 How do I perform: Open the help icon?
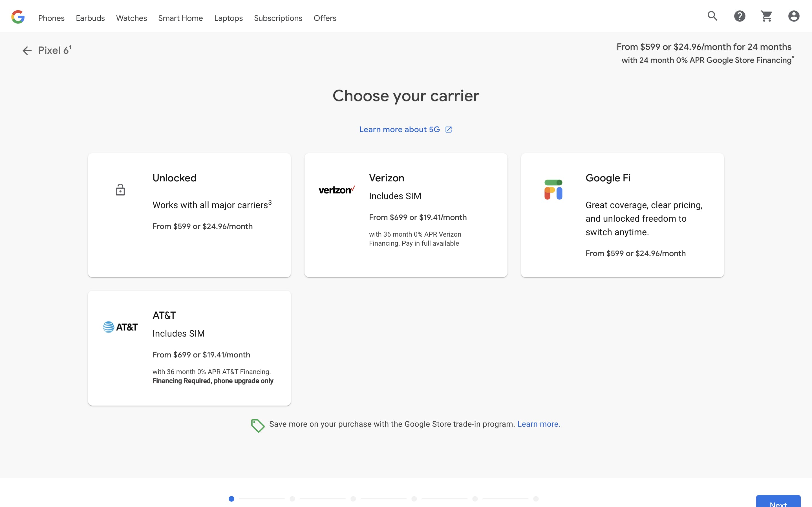pos(740,16)
